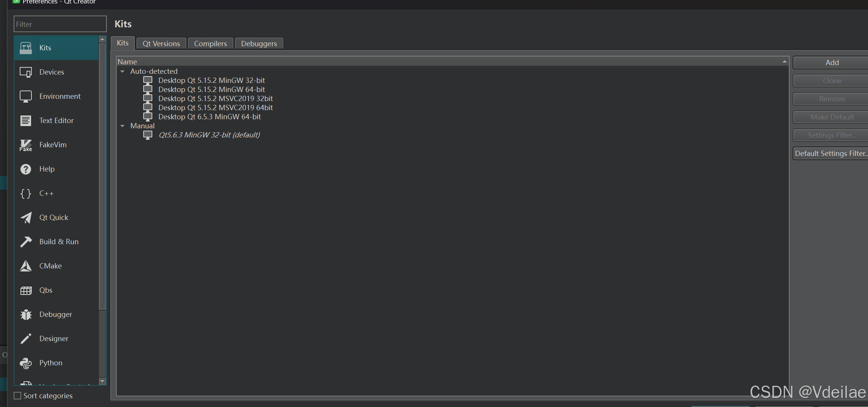Image resolution: width=868 pixels, height=407 pixels.
Task: Select Desktop Qt 5.15.2 MSVC2019 64bit kit
Action: [x=216, y=108]
